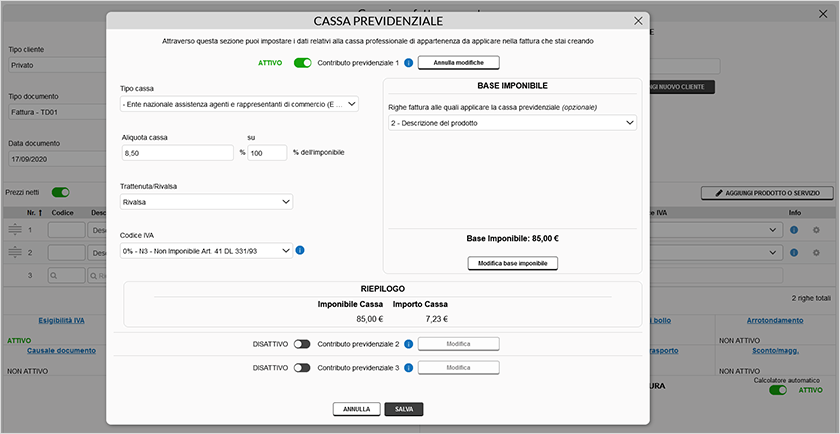
Task: Grab the reorder handle of row 2
Action: (x=16, y=252)
